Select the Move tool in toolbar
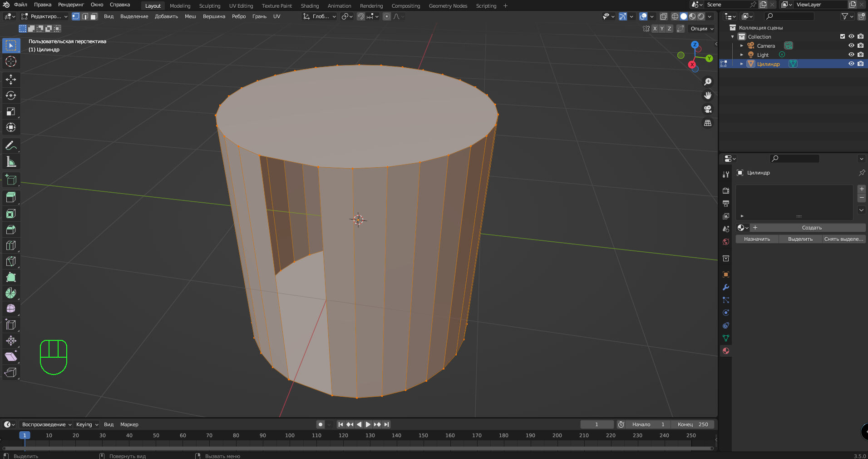 (x=11, y=80)
